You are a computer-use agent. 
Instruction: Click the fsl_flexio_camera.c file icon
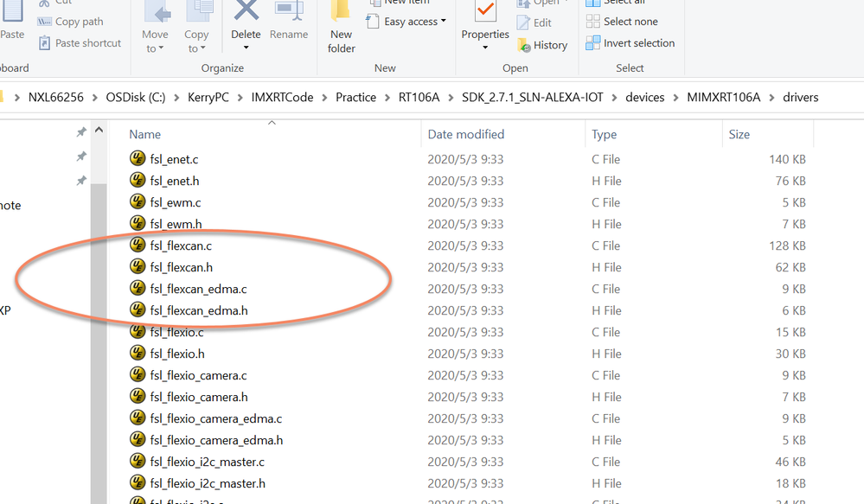tap(138, 374)
